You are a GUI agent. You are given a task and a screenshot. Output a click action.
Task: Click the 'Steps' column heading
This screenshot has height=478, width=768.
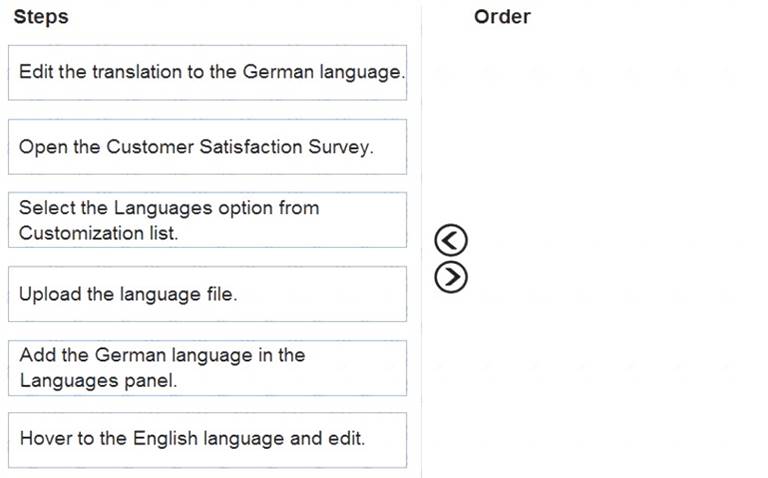[x=41, y=17]
